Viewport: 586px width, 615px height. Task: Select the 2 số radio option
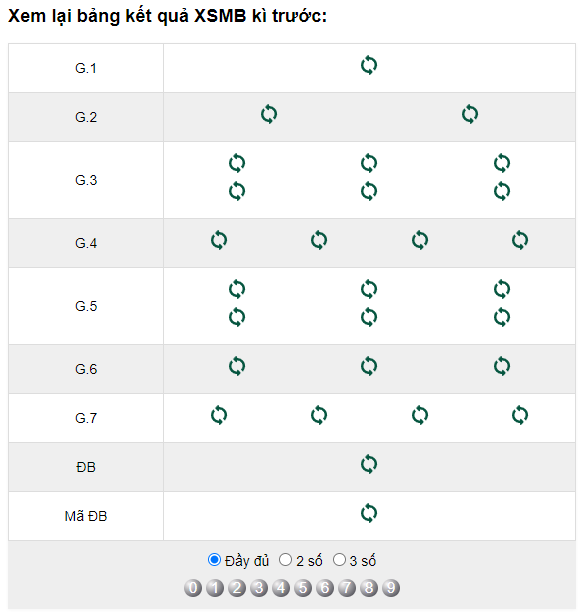285,560
